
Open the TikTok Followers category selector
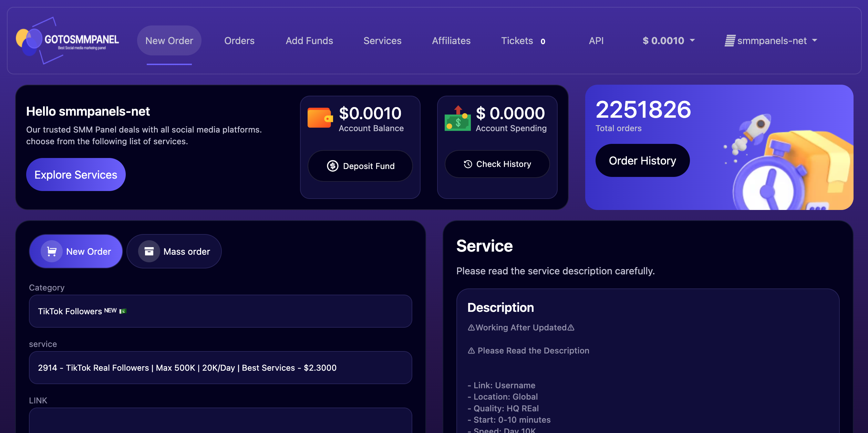coord(220,311)
